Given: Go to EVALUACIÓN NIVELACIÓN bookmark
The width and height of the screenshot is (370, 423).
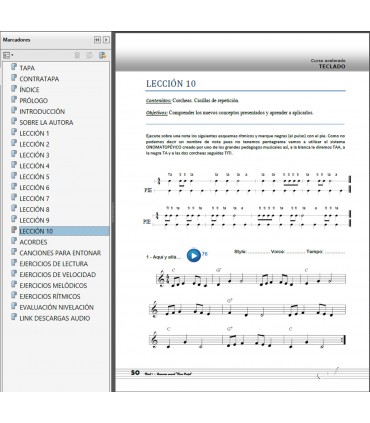Looking at the screenshot, I should pyautogui.click(x=57, y=307).
